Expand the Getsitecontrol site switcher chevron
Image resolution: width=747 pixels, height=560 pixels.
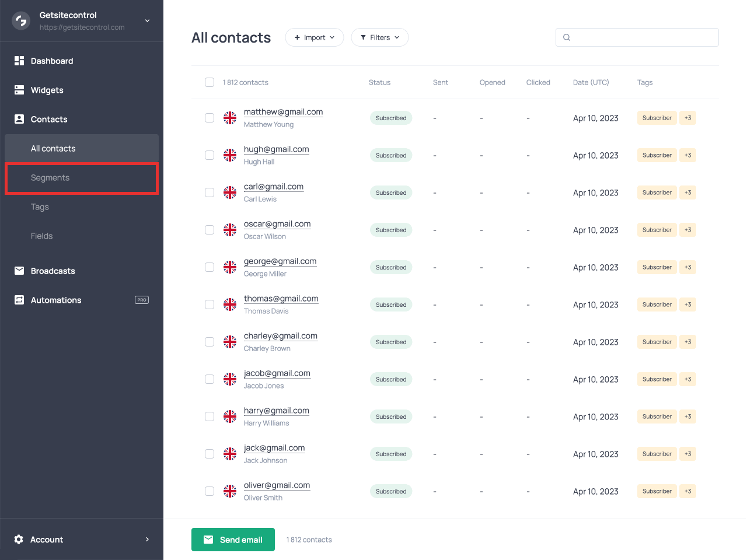click(x=148, y=21)
